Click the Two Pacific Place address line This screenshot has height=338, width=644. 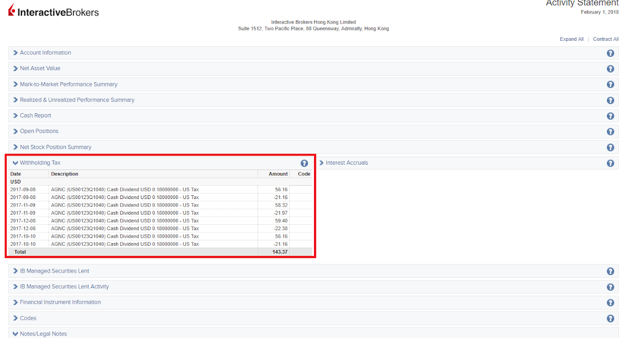(313, 28)
